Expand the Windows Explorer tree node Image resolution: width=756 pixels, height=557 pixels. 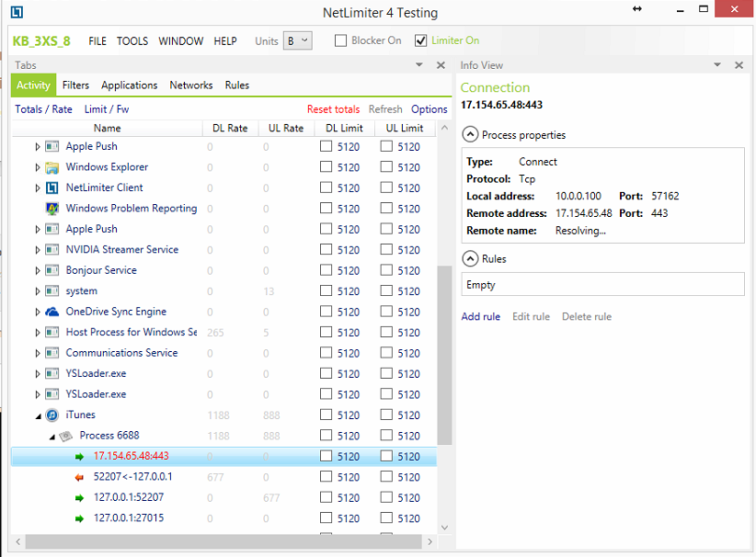coord(38,167)
